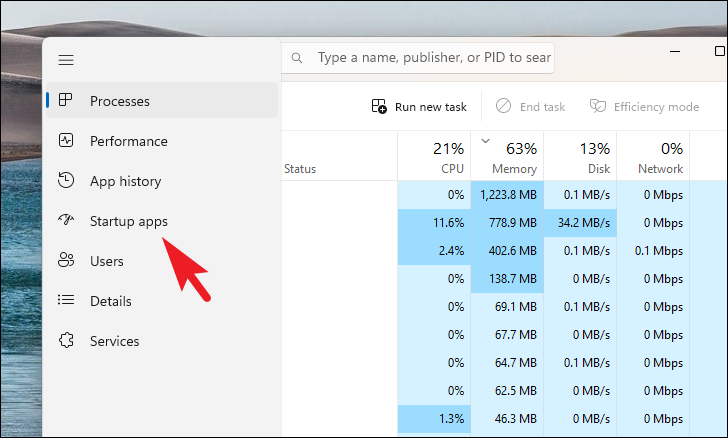Image resolution: width=728 pixels, height=438 pixels.
Task: Click the End task button
Action: point(530,106)
